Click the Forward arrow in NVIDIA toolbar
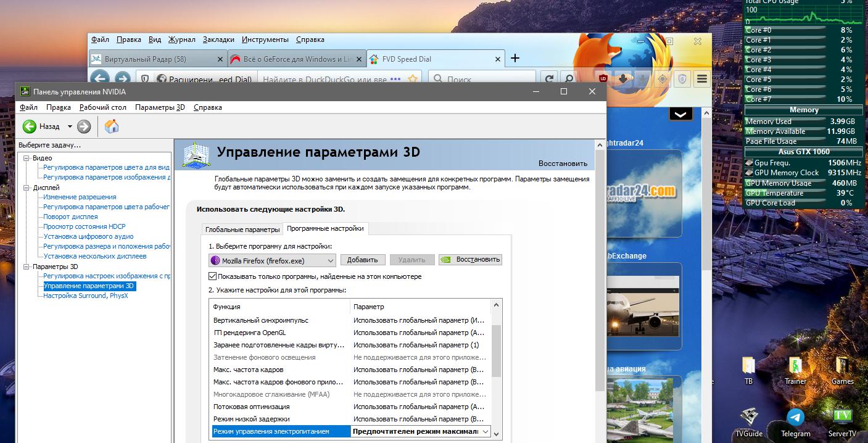The height and width of the screenshot is (443, 868). pyautogui.click(x=84, y=126)
